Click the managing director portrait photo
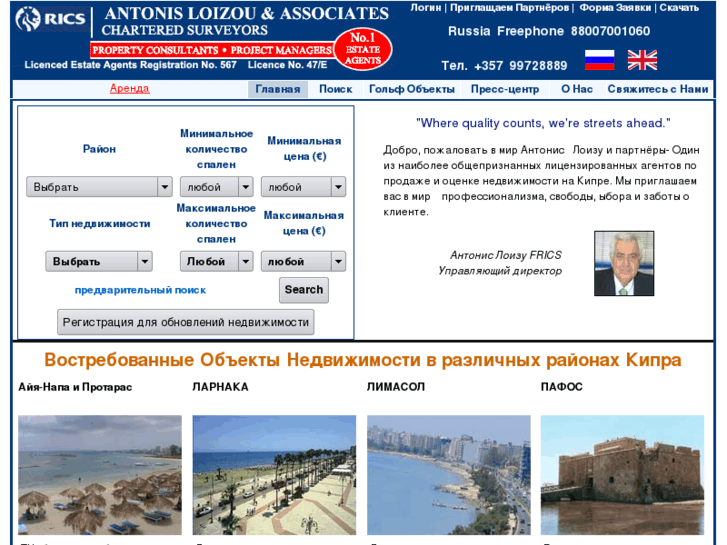This screenshot has height=545, width=727. pyautogui.click(x=624, y=263)
